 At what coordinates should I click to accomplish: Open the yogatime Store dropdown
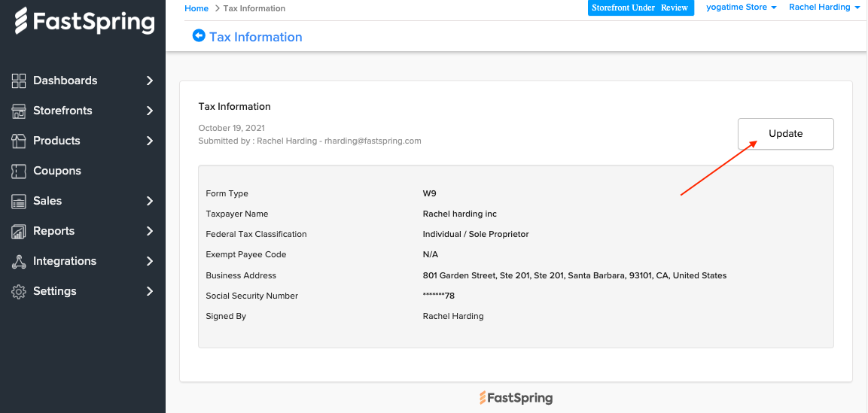point(742,8)
